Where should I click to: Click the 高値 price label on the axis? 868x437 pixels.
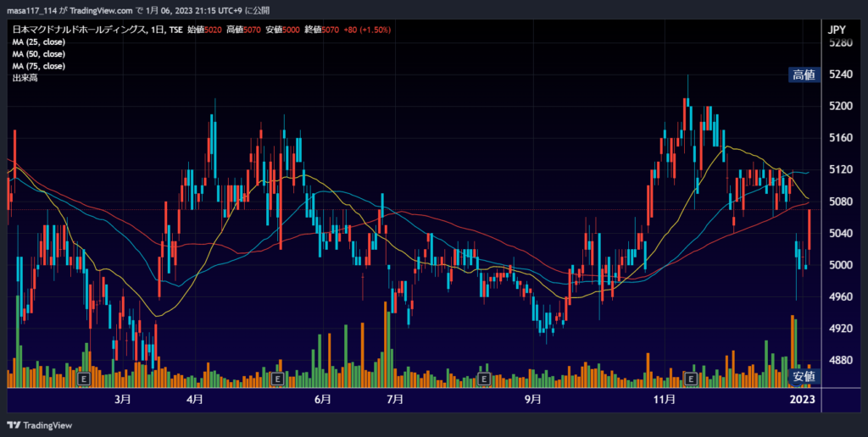click(804, 75)
